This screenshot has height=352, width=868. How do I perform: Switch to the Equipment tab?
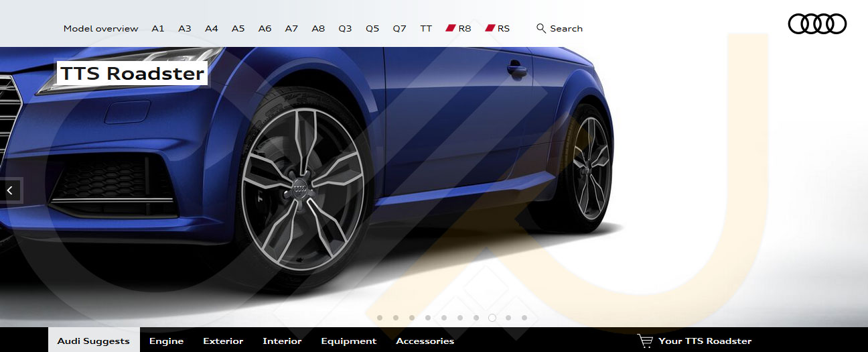point(349,340)
